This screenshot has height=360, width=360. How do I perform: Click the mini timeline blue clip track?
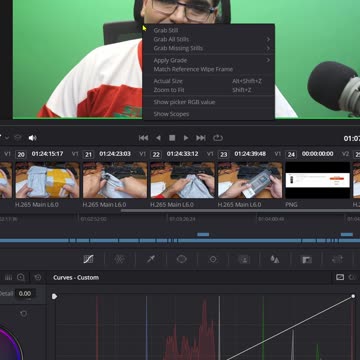pos(180,240)
